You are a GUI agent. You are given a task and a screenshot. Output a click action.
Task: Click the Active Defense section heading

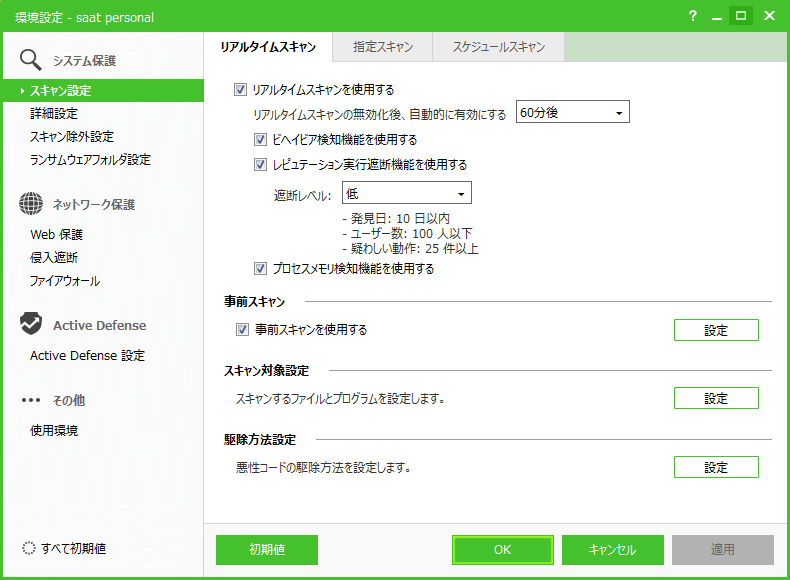[x=100, y=326]
